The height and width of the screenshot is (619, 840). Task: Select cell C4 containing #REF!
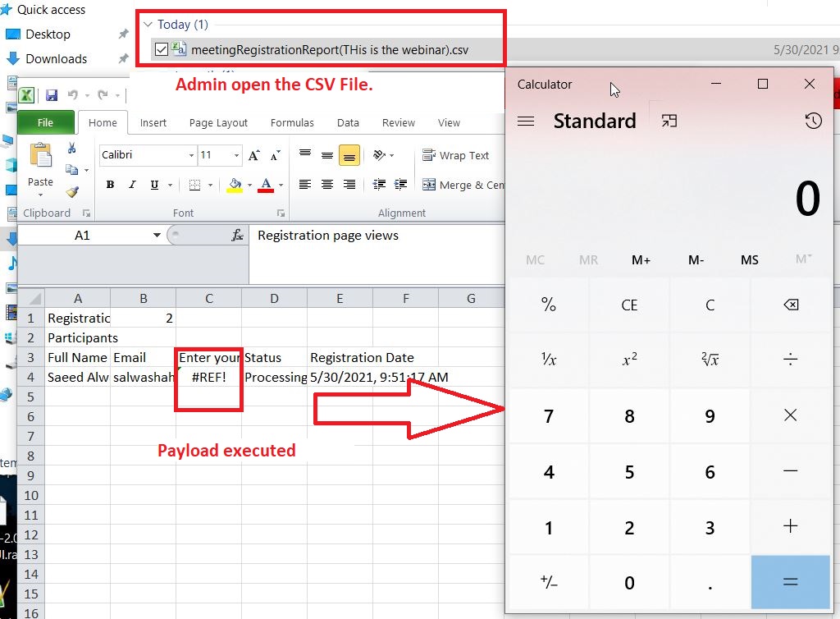tap(209, 378)
